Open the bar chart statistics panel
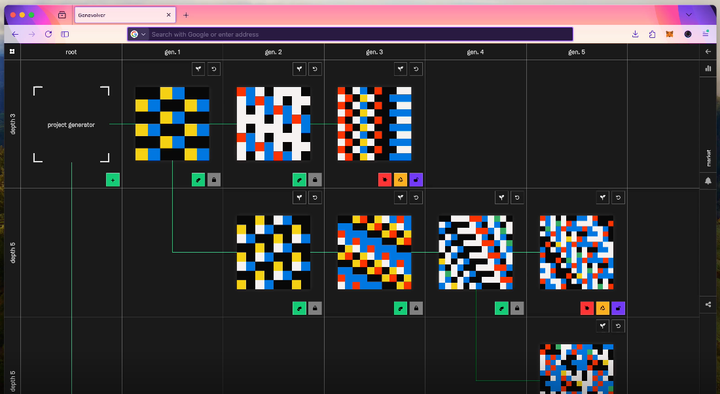This screenshot has height=394, width=720. (x=708, y=68)
